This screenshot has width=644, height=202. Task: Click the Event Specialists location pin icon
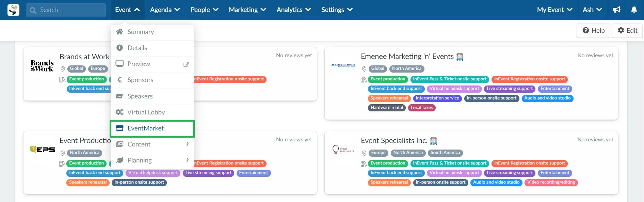pos(364,153)
